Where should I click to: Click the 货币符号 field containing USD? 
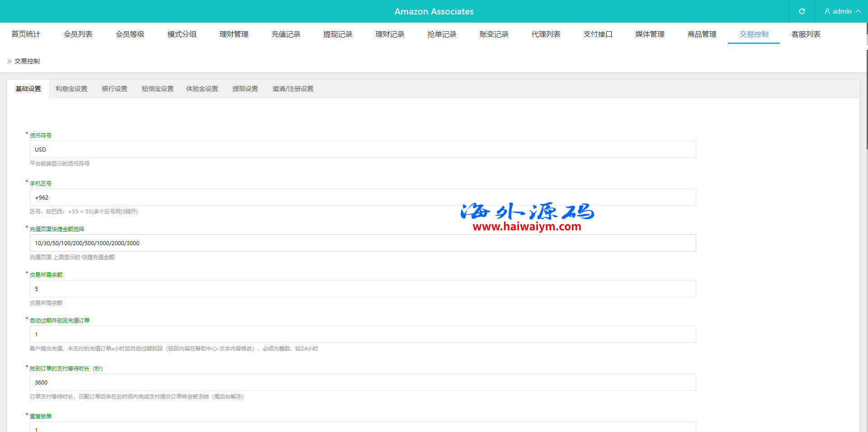coord(363,149)
